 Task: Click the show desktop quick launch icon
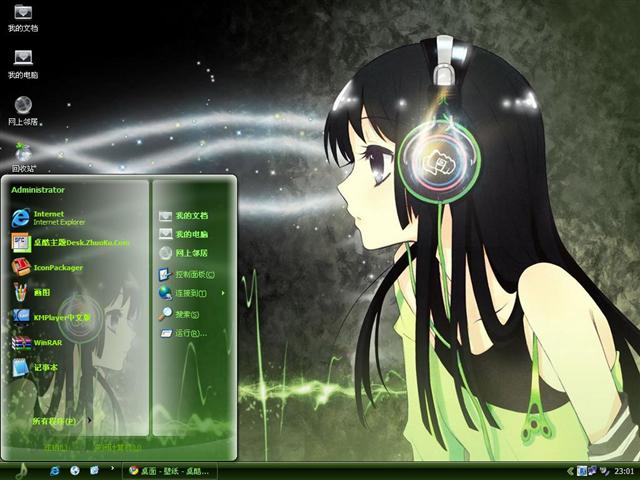pyautogui.click(x=94, y=471)
